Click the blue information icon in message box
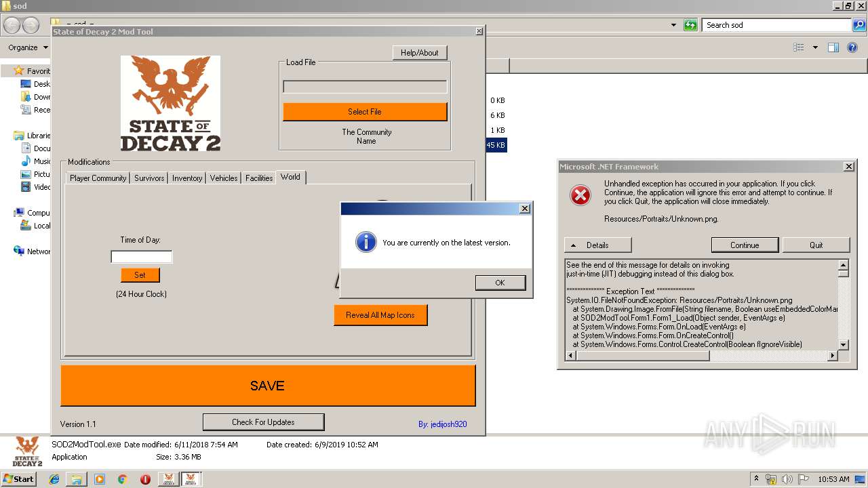The image size is (868, 488). (366, 242)
